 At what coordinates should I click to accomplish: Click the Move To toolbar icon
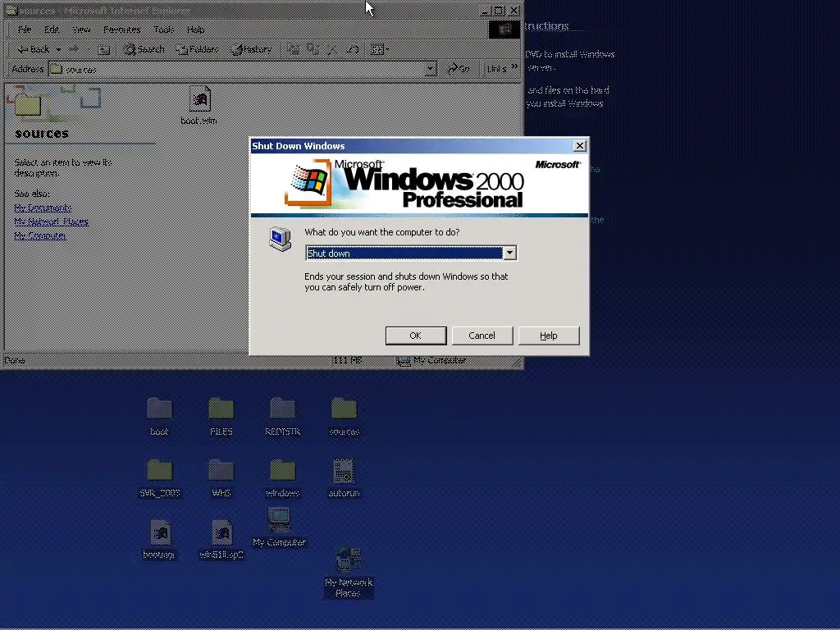293,50
